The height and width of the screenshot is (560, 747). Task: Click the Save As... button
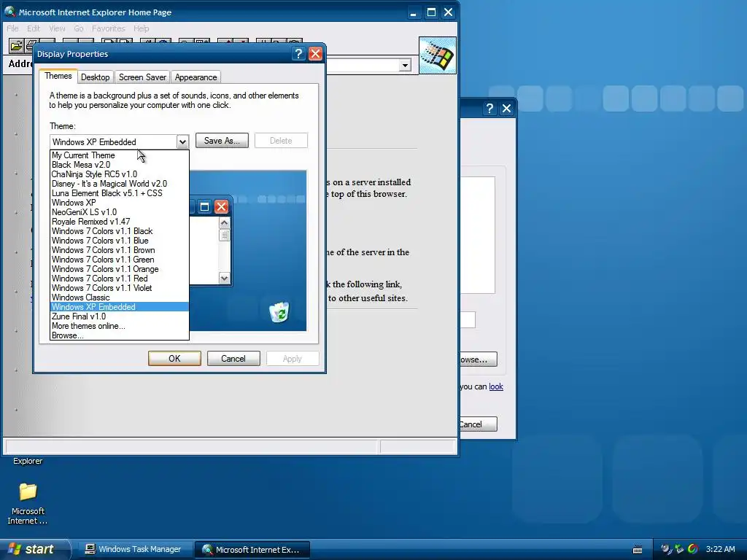click(x=222, y=141)
